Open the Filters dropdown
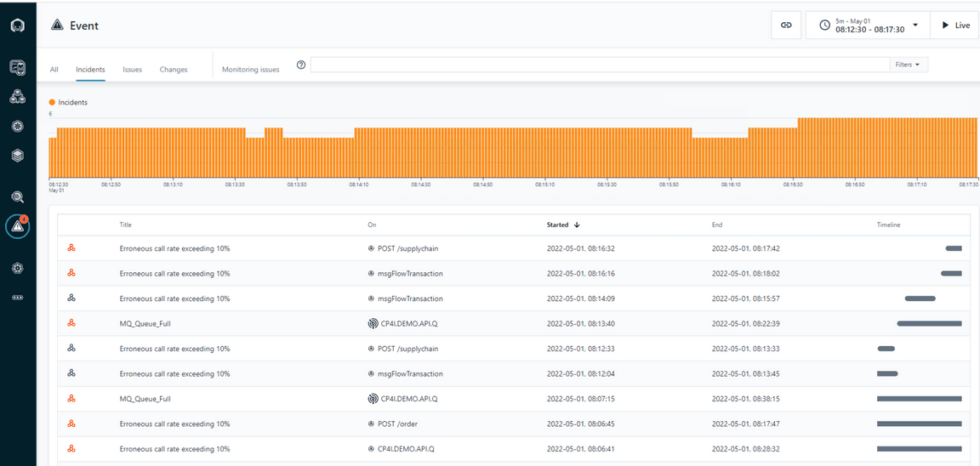Screen dimensions: 980x466 pyautogui.click(x=909, y=65)
